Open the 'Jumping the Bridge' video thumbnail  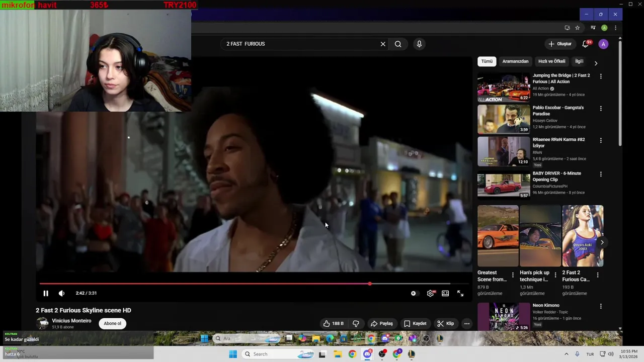(504, 87)
